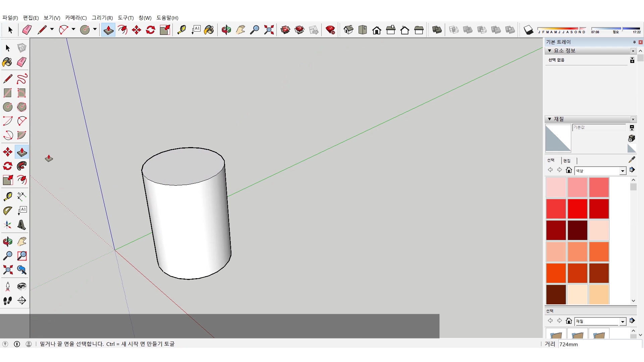
Task: Pick the eyedropper sample paint tool
Action: pos(632,160)
